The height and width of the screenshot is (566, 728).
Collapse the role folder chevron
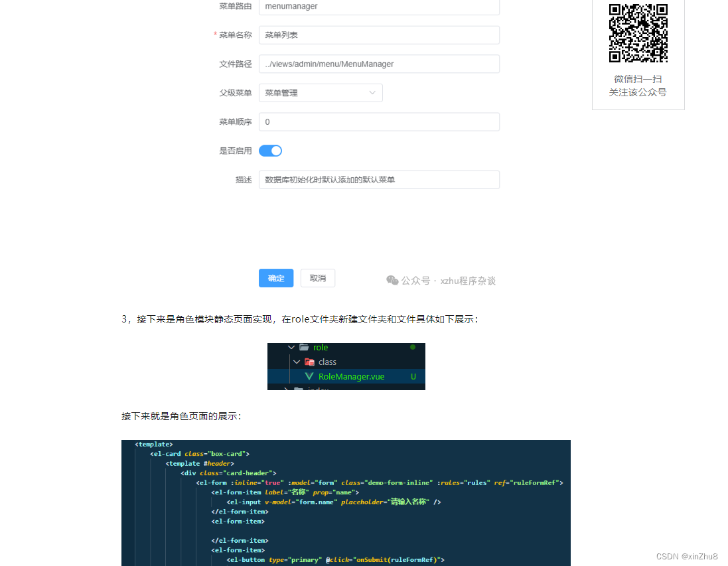tap(291, 347)
